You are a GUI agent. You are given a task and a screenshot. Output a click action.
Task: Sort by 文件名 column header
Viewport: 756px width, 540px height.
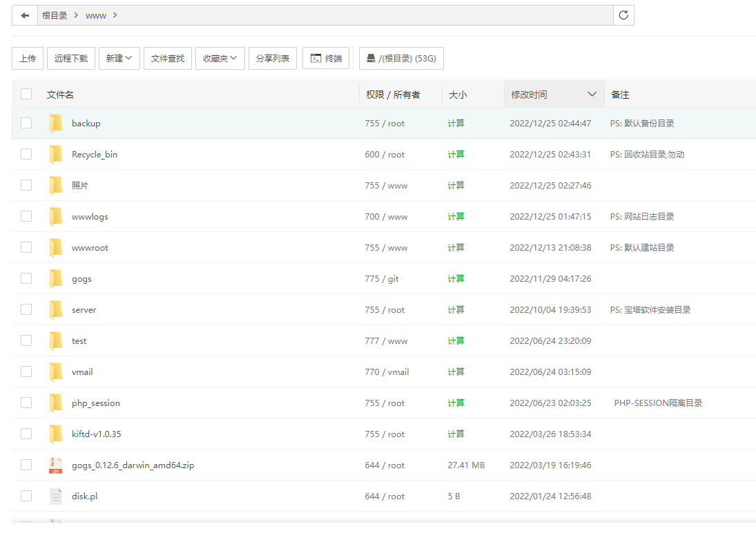tap(60, 95)
